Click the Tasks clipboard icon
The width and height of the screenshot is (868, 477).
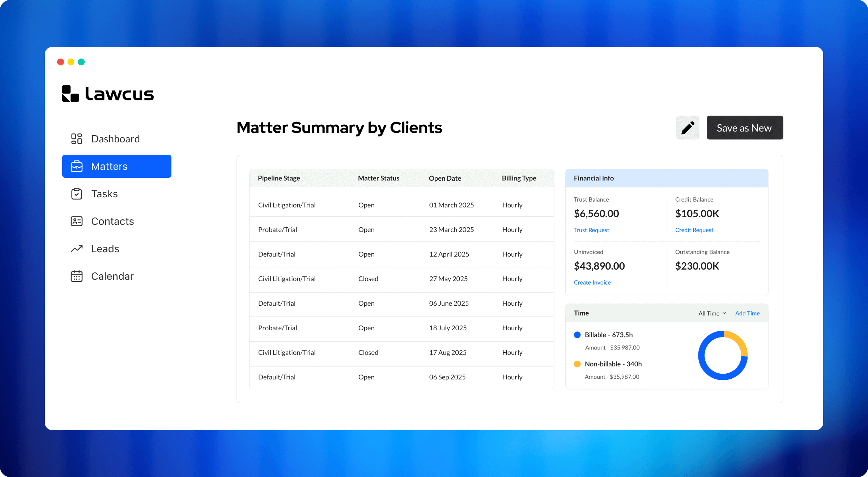tap(77, 194)
